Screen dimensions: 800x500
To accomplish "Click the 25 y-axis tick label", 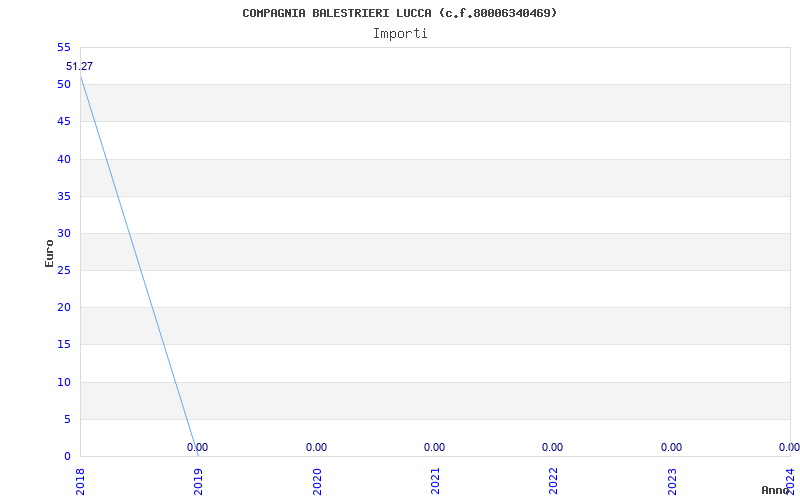I will point(64,270).
